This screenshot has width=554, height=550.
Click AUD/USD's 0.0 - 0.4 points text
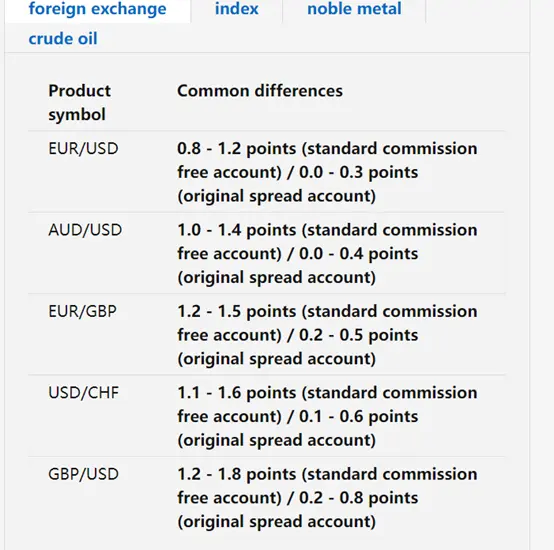coord(358,254)
